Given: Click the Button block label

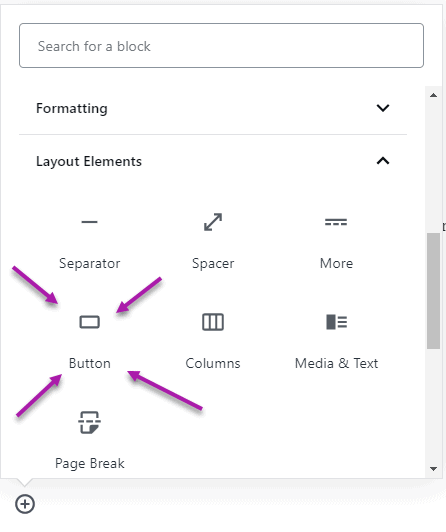Looking at the screenshot, I should tap(90, 363).
